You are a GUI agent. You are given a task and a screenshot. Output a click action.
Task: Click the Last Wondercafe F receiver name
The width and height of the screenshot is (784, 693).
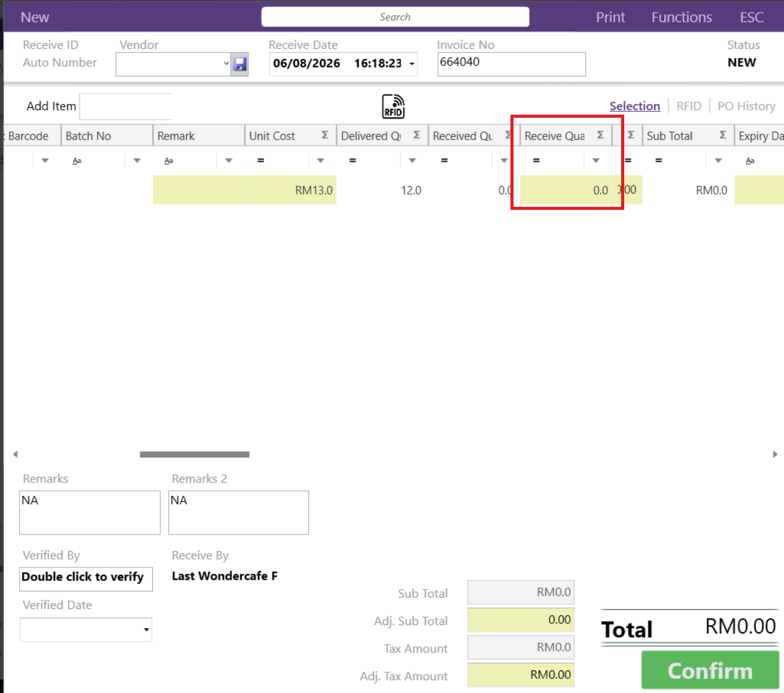(225, 576)
